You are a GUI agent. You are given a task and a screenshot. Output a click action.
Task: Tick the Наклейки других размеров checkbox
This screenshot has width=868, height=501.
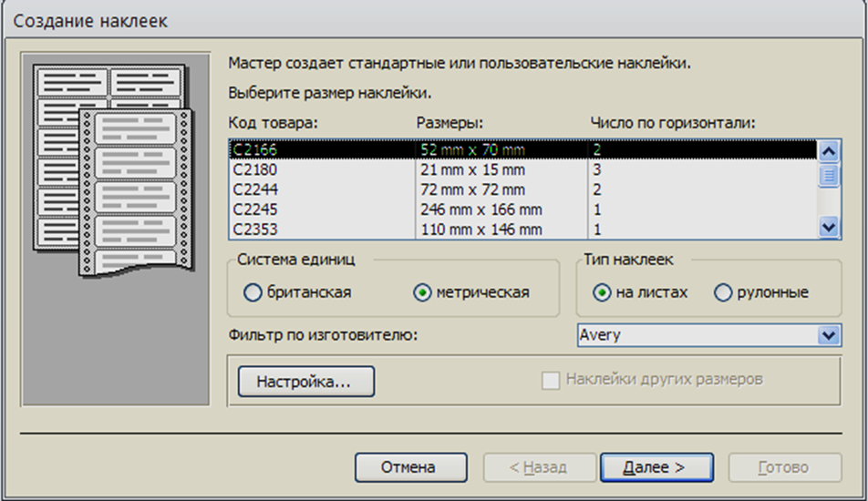point(551,381)
